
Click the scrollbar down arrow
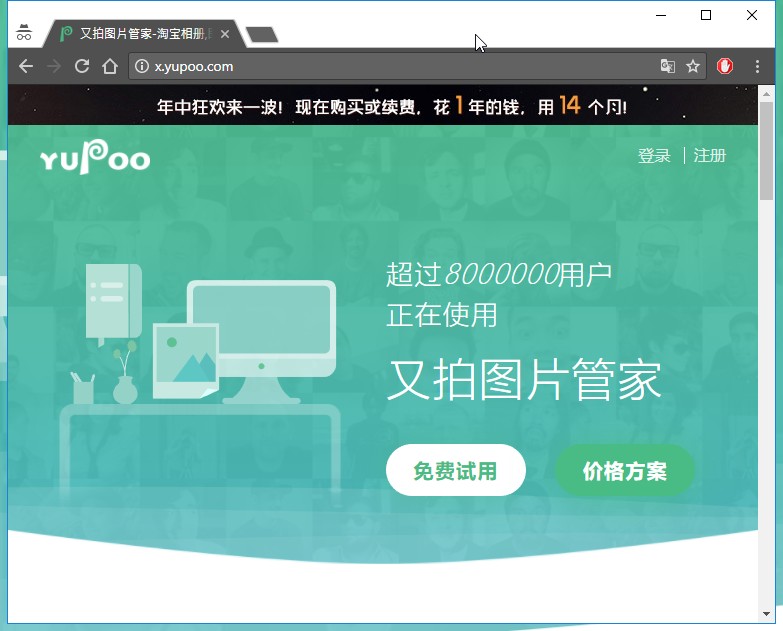coord(766,613)
